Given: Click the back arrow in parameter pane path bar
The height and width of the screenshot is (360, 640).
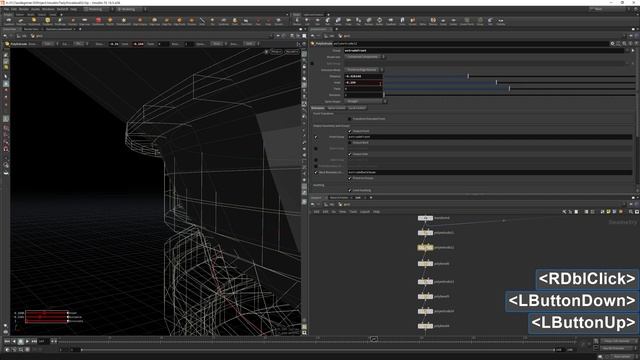Looking at the screenshot, I should click(x=313, y=36).
